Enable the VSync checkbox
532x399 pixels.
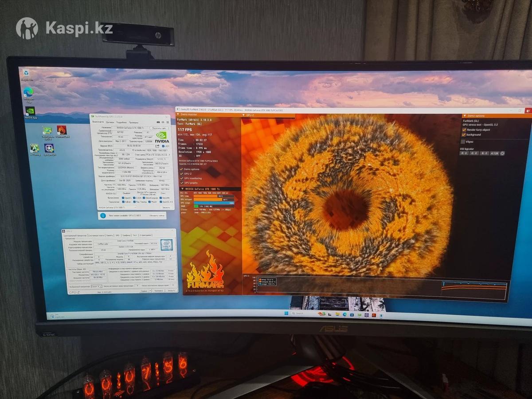point(463,142)
